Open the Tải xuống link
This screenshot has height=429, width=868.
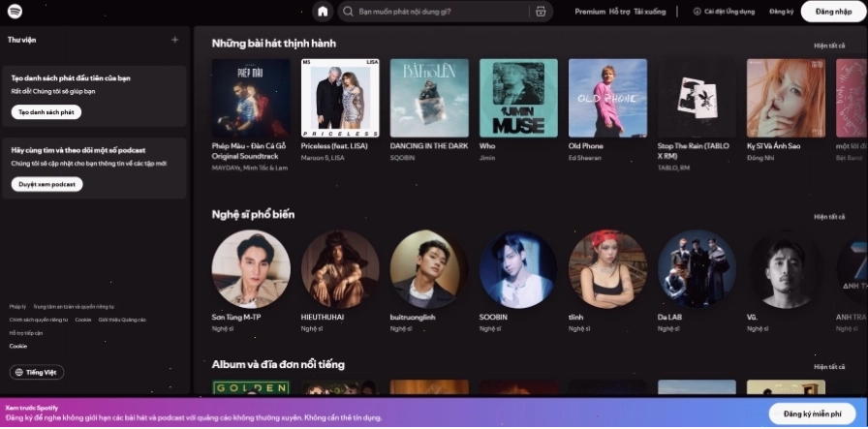(x=649, y=11)
